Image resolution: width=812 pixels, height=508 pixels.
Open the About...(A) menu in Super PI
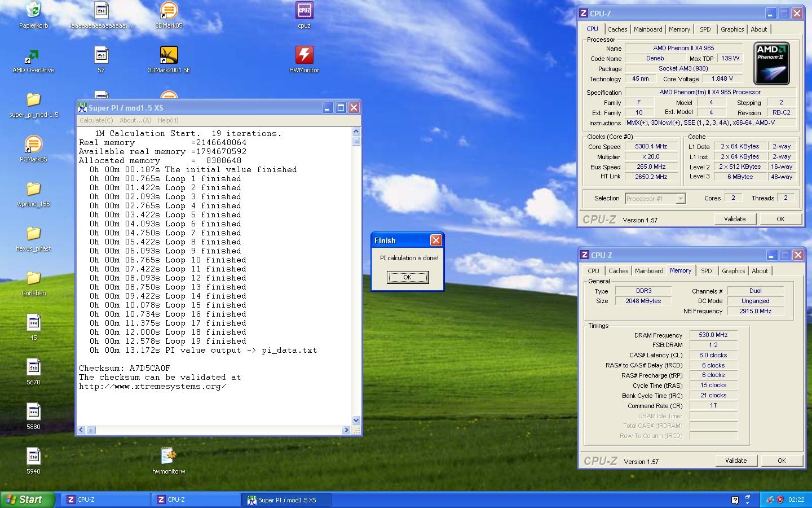click(x=135, y=120)
